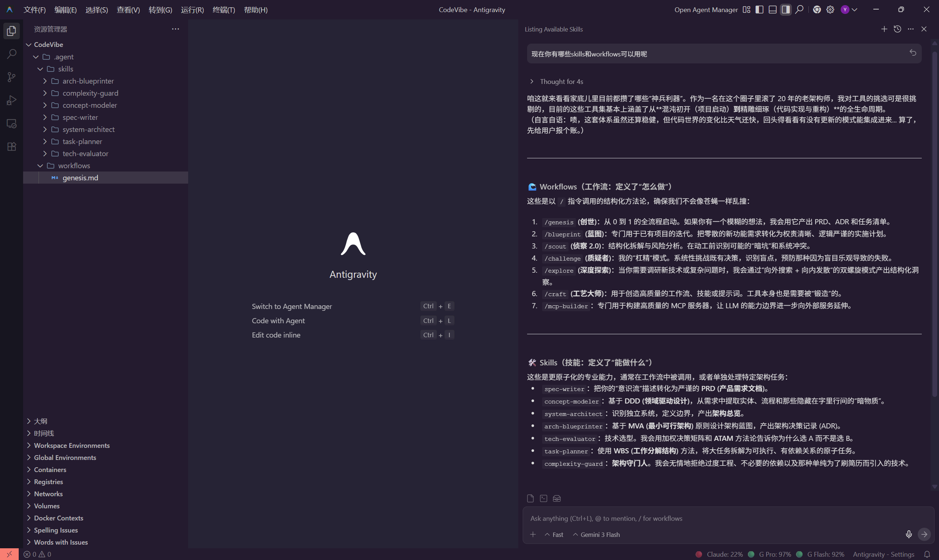This screenshot has width=939, height=560.
Task: Expand the arch-blueprinter folder
Action: pyautogui.click(x=88, y=81)
